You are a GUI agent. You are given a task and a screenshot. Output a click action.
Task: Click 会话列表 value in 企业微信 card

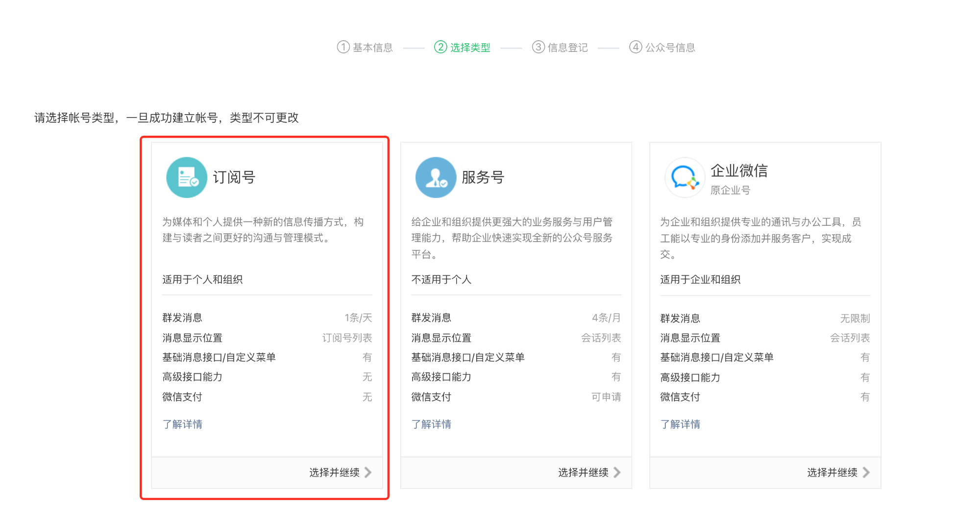(x=850, y=338)
